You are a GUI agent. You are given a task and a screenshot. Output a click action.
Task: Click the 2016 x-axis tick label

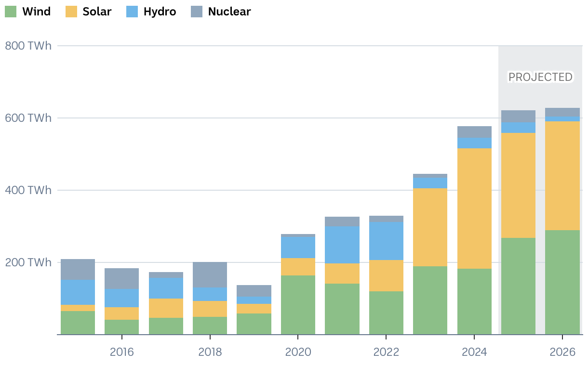pos(122,352)
